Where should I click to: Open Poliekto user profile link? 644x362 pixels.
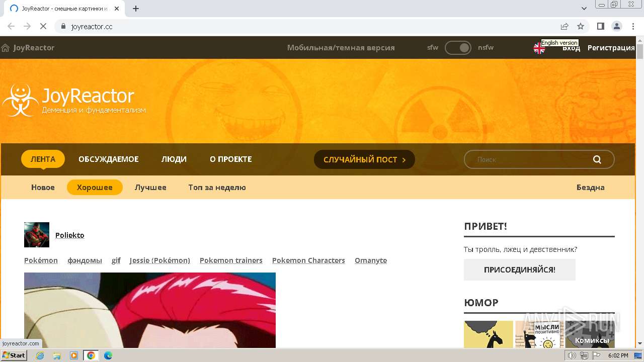coord(69,235)
